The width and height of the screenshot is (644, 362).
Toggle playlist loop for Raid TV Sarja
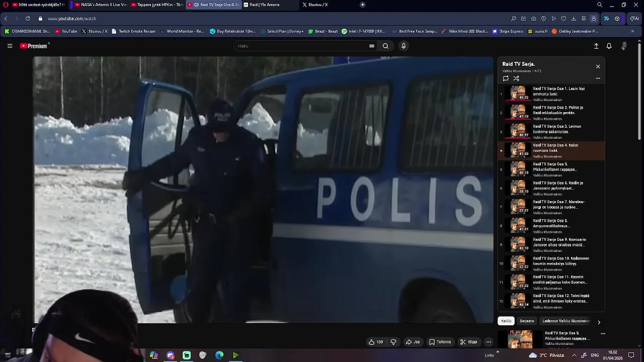point(506,78)
